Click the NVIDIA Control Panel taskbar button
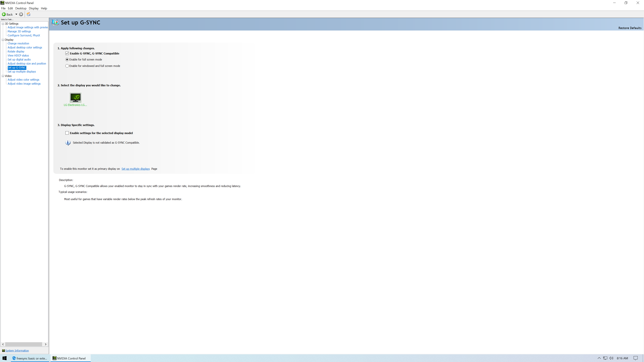The width and height of the screenshot is (644, 362). pos(70,358)
